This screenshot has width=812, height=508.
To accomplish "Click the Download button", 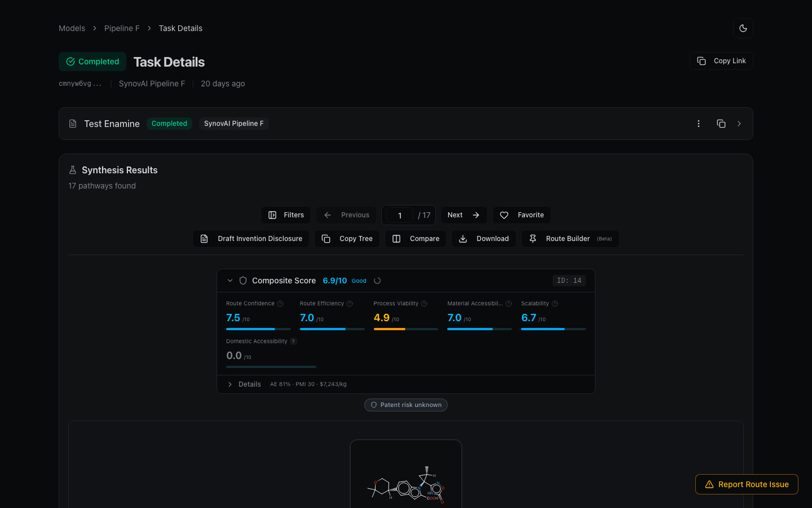I will pyautogui.click(x=484, y=239).
